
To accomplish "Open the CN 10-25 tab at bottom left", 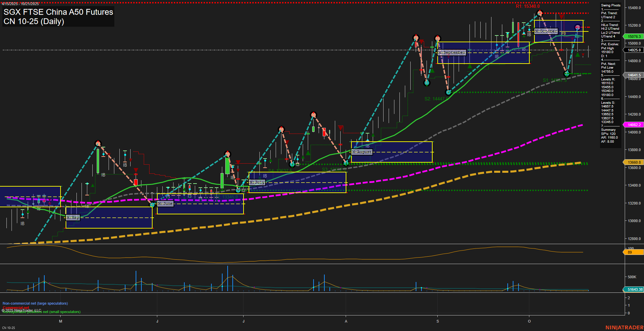I will coord(8,328).
